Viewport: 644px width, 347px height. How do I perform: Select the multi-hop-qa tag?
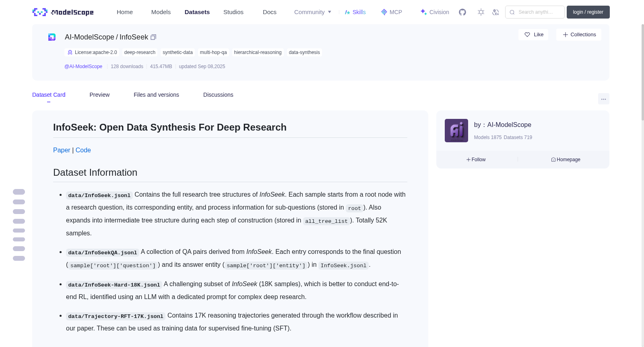point(213,52)
